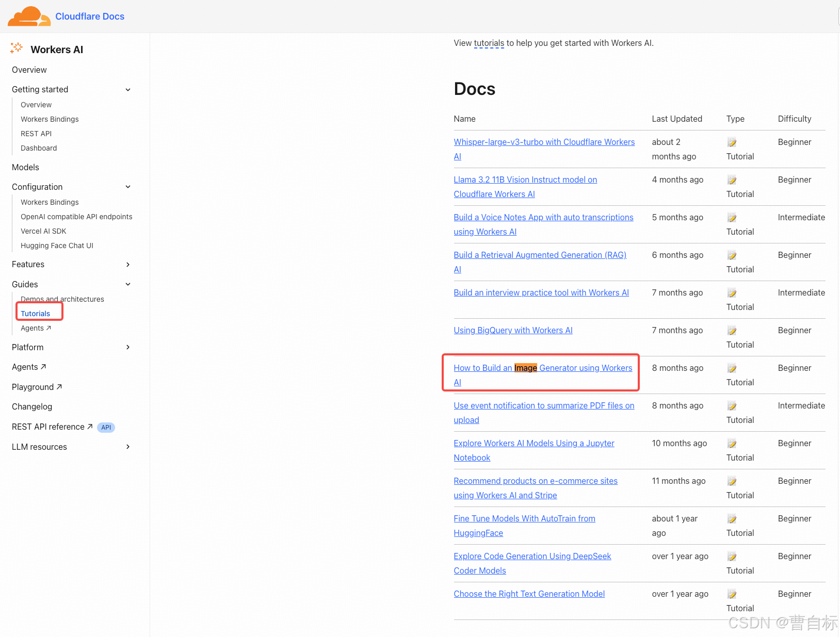Viewport: 840px width, 637px height.
Task: Open Vercel AI SDK sidebar page
Action: [43, 231]
